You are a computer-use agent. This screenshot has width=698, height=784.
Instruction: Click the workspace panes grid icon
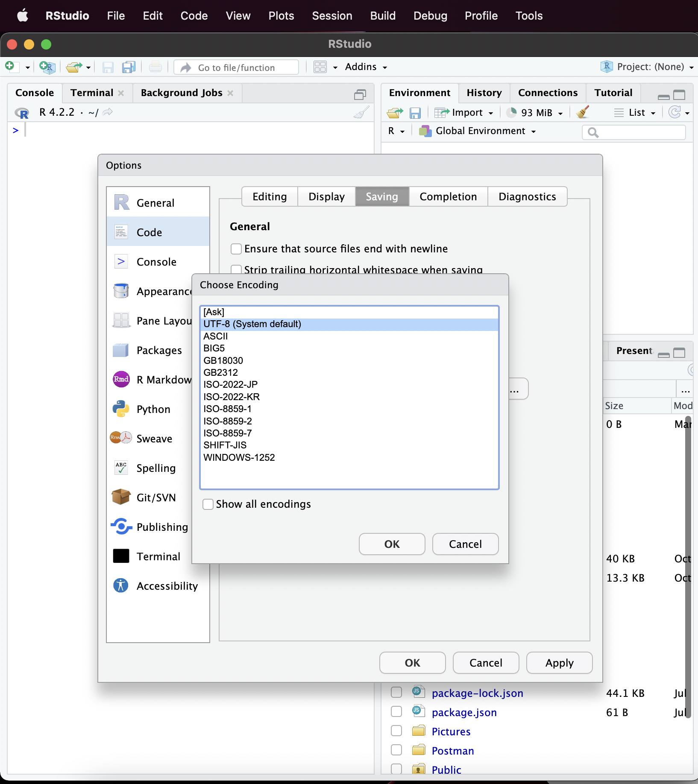pos(320,67)
